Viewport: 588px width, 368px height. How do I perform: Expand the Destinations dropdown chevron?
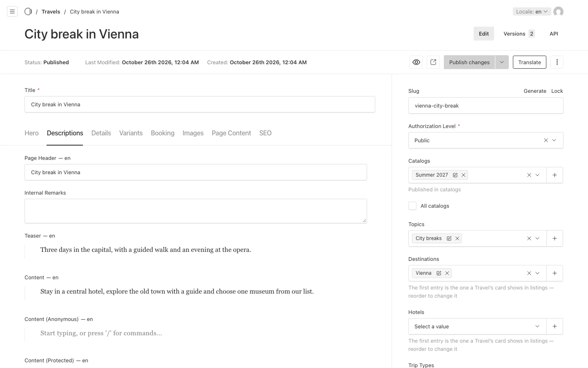(x=537, y=273)
